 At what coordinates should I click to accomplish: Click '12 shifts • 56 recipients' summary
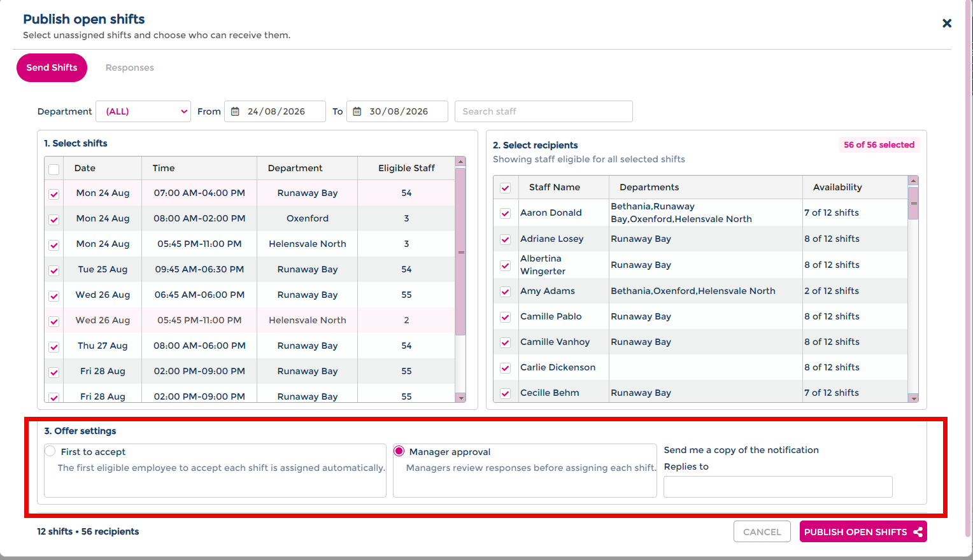[x=88, y=531]
